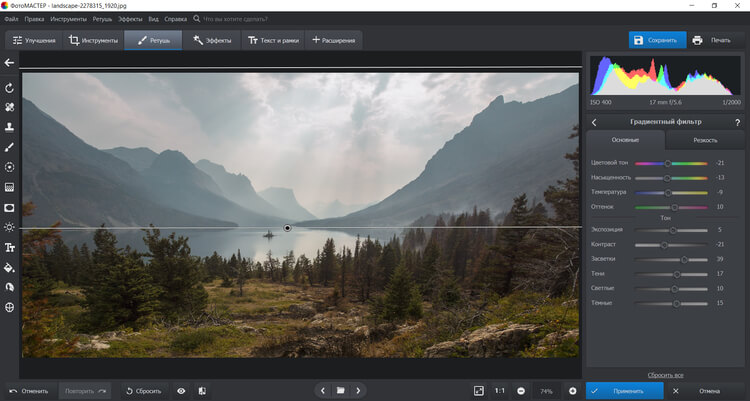Toggle fit-to-screen view
This screenshot has width=750, height=401.
(478, 390)
